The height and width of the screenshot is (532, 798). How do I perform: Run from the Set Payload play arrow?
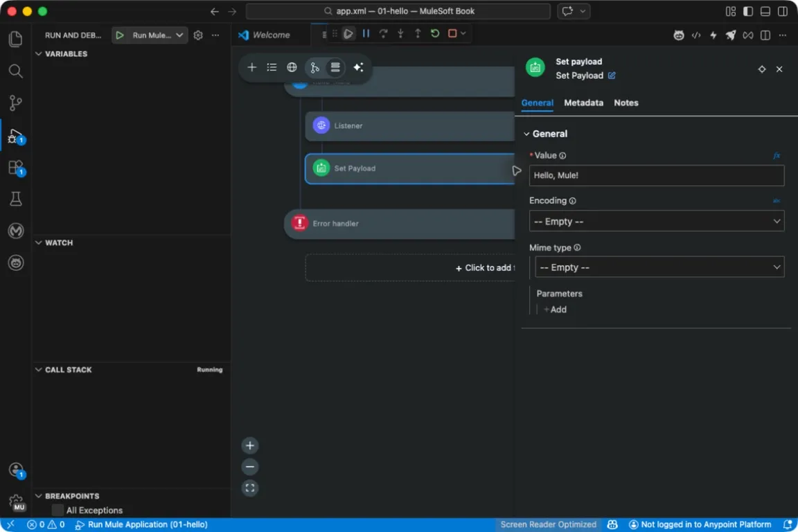point(517,170)
